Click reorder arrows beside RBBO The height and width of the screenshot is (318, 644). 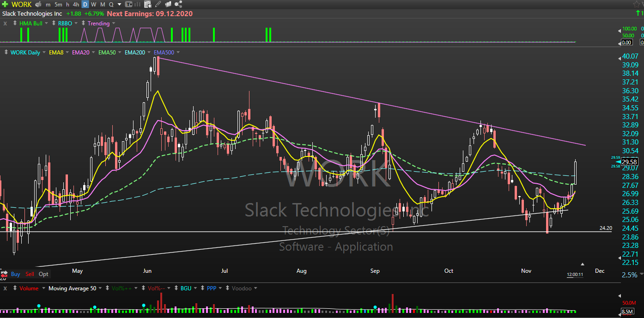pos(54,24)
